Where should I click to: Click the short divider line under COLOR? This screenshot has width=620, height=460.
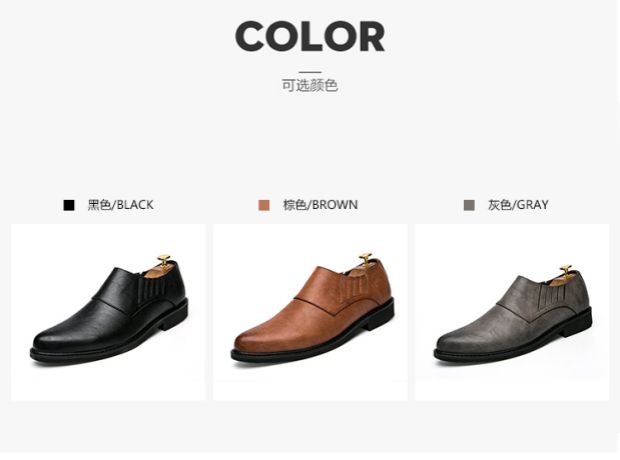pos(310,72)
